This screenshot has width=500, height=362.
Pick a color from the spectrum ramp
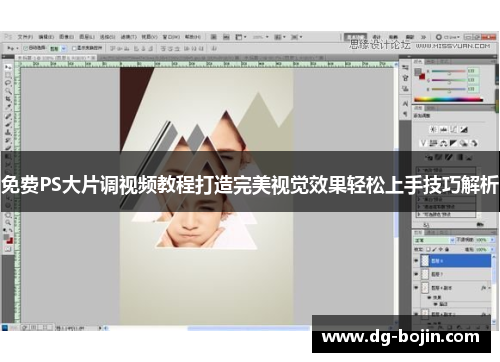[x=448, y=99]
